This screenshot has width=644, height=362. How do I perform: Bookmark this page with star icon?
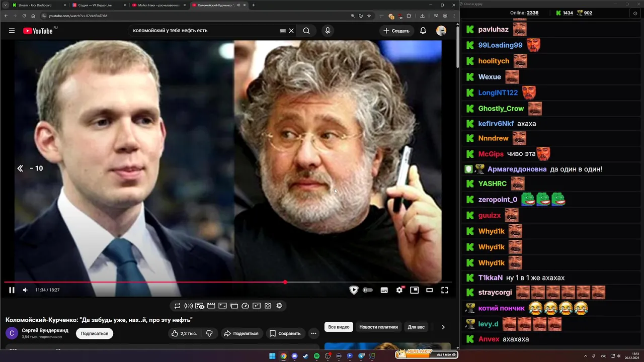369,16
